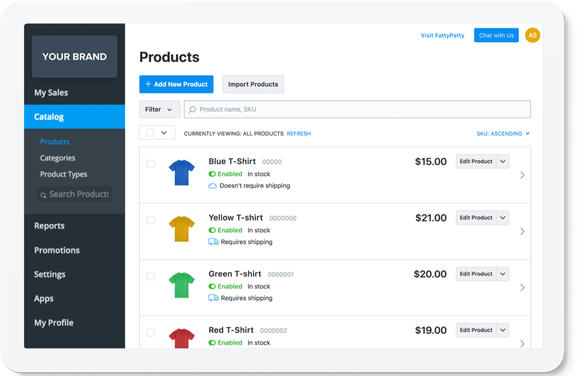Open Product Types under Catalog
Screen dimensions: 578x376
click(x=63, y=174)
